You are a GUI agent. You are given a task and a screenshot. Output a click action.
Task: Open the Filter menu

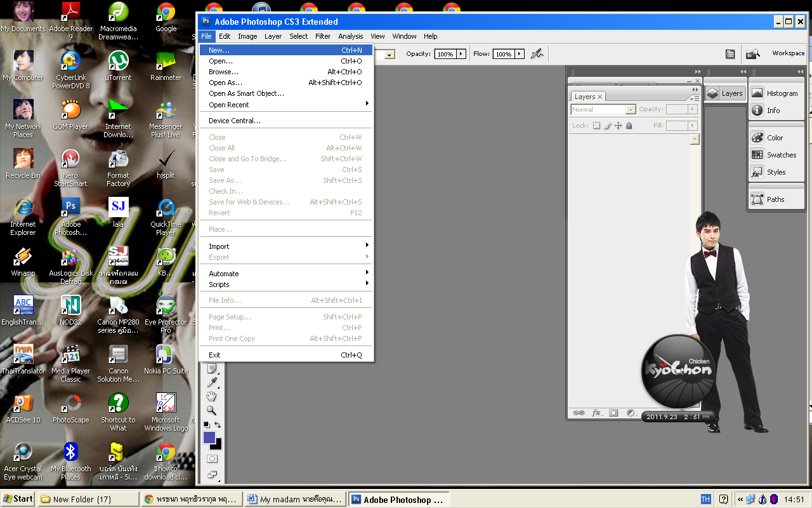(x=323, y=36)
